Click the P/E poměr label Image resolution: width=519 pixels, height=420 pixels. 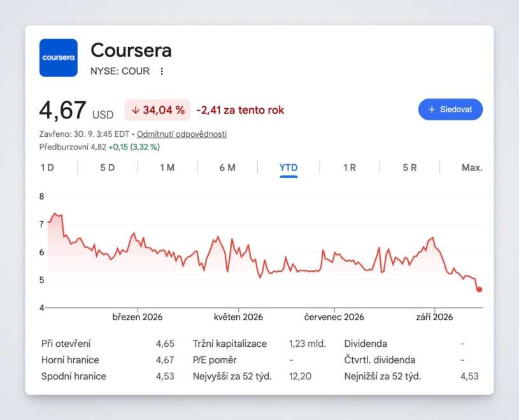pyautogui.click(x=215, y=360)
